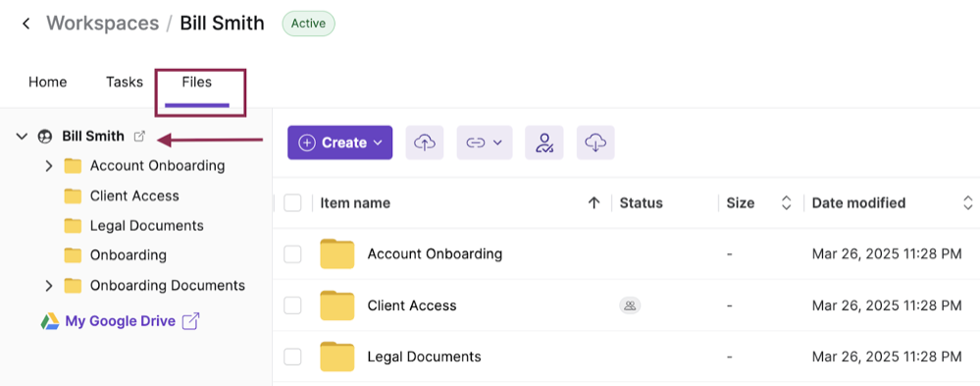
Task: Click the ascending sort arrow on Item name
Action: pos(594,202)
